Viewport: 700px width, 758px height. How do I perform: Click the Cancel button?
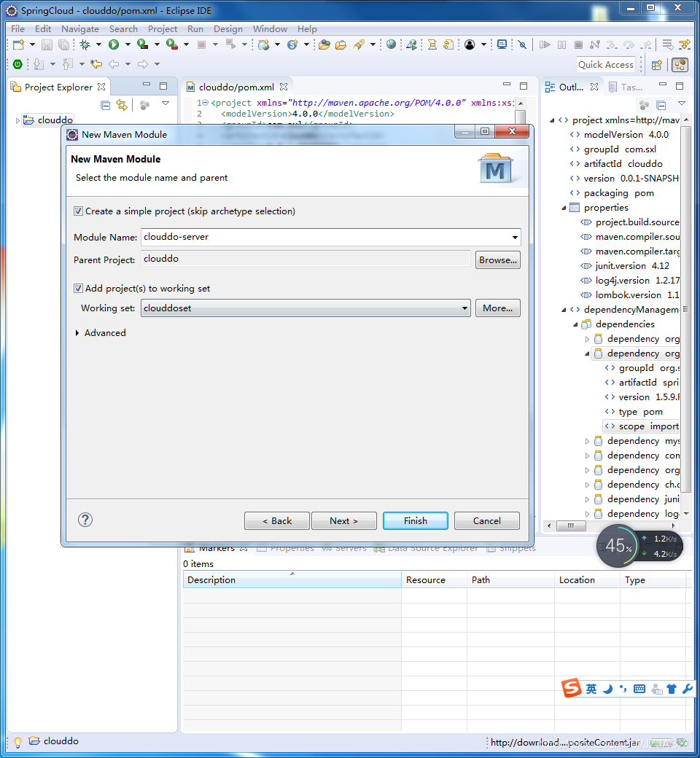tap(487, 520)
